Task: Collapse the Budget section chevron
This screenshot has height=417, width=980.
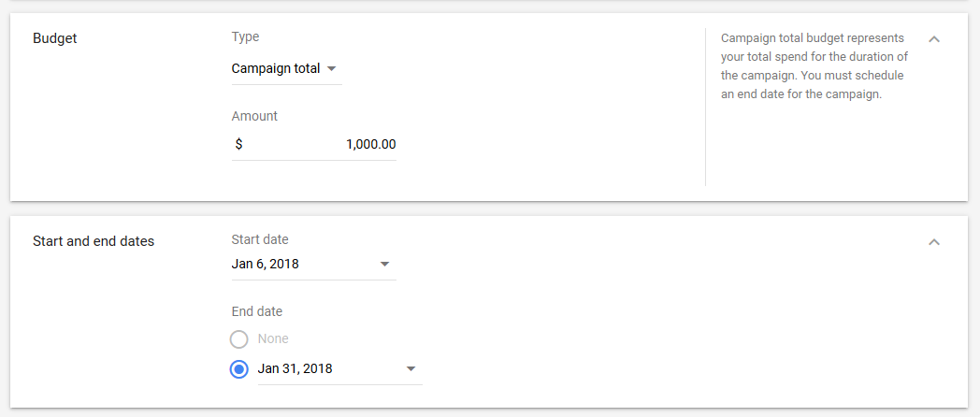Action: pos(933,39)
